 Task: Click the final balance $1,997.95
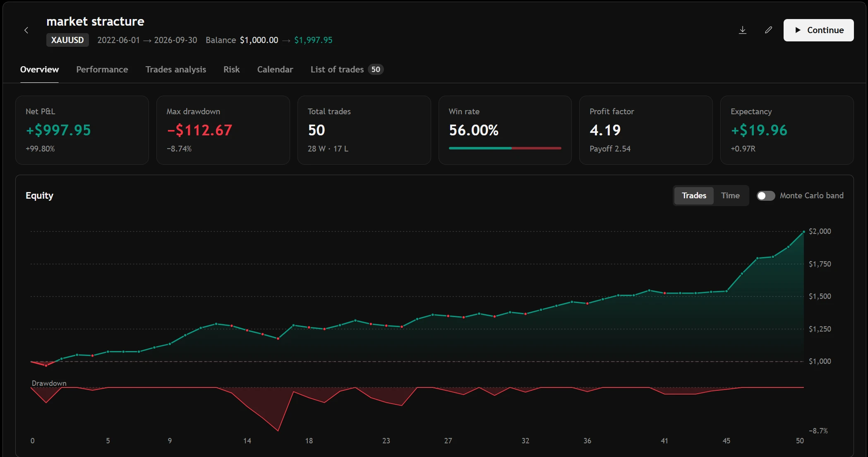tap(313, 40)
